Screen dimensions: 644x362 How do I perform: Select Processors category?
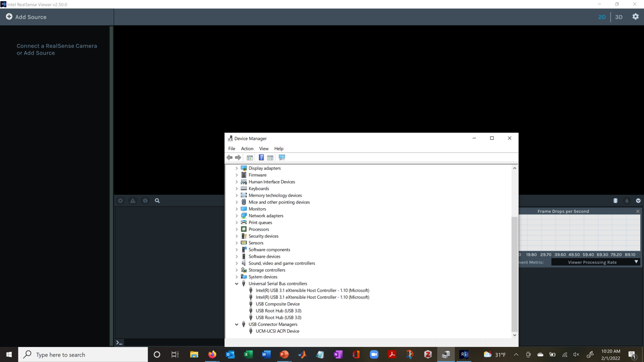click(259, 229)
